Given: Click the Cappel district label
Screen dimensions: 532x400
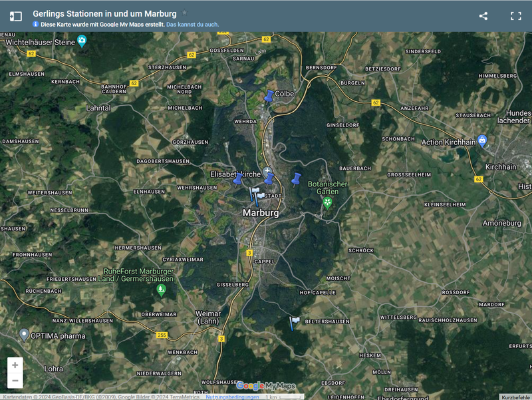Looking at the screenshot, I should (x=264, y=262).
